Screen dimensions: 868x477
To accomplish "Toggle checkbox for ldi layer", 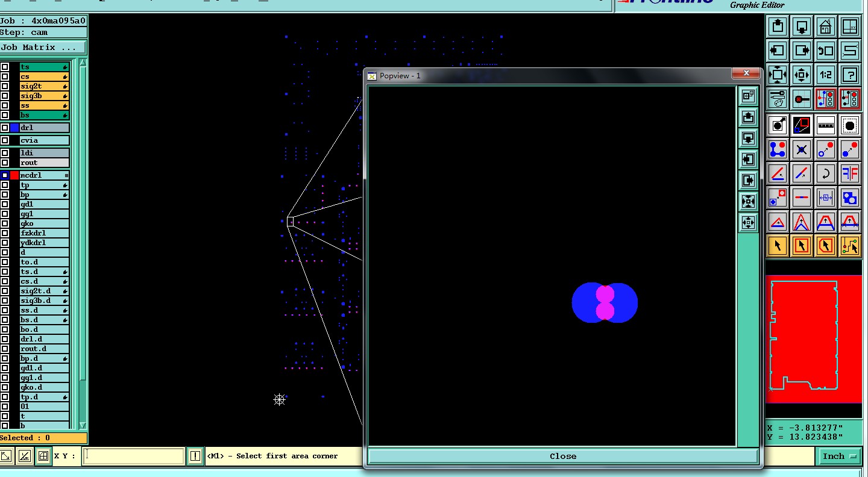I will [x=5, y=153].
